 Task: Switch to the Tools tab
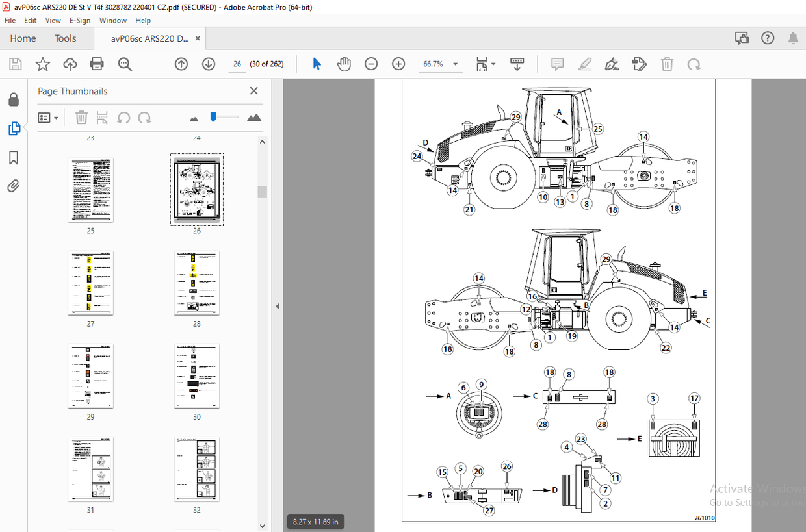[65, 38]
